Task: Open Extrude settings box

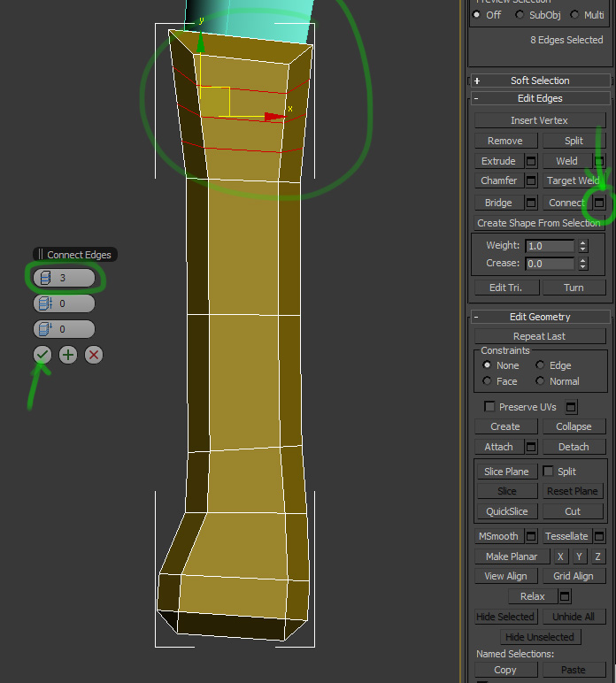Action: point(531,161)
